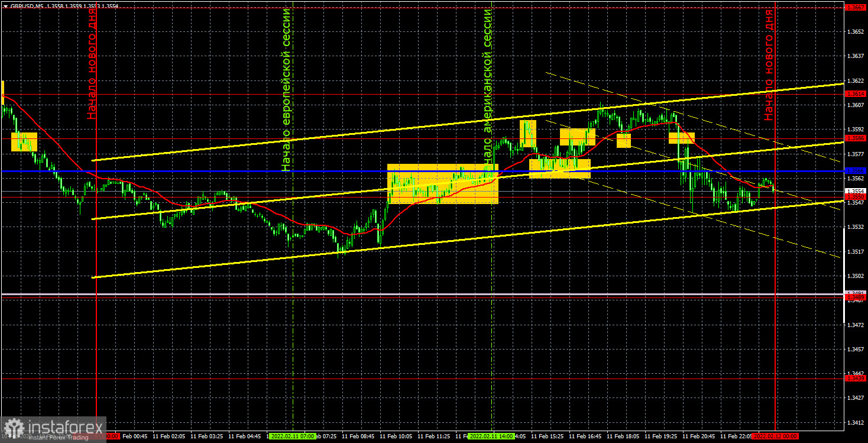Viewport: 868px width, 443px height.
Task: Select the 1.3472 price axis label
Action: click(x=856, y=325)
